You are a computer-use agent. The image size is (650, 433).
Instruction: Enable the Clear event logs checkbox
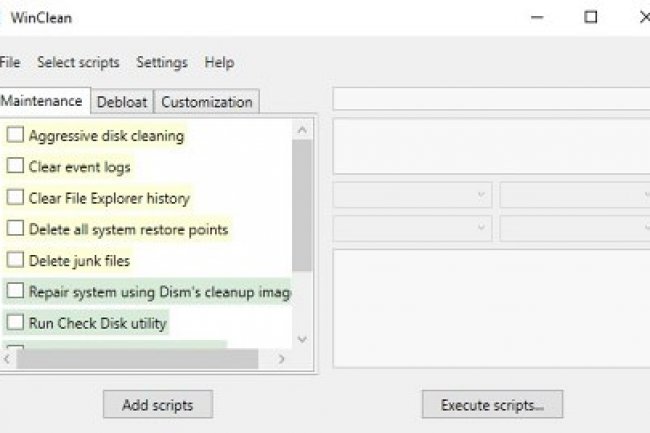(x=15, y=167)
